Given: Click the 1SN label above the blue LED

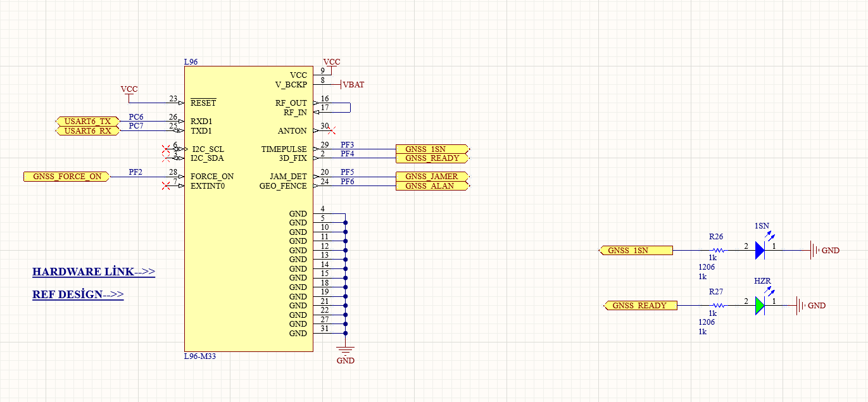Looking at the screenshot, I should (x=762, y=226).
